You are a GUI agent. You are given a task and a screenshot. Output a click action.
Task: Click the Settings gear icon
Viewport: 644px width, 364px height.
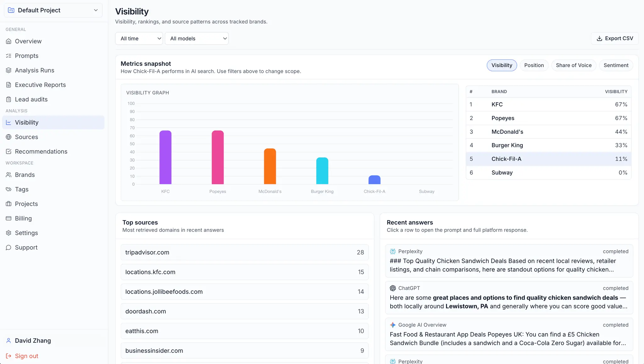coord(8,233)
